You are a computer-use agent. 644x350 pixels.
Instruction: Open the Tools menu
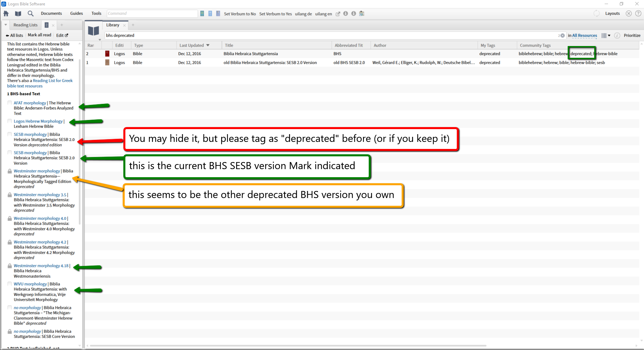tap(96, 13)
